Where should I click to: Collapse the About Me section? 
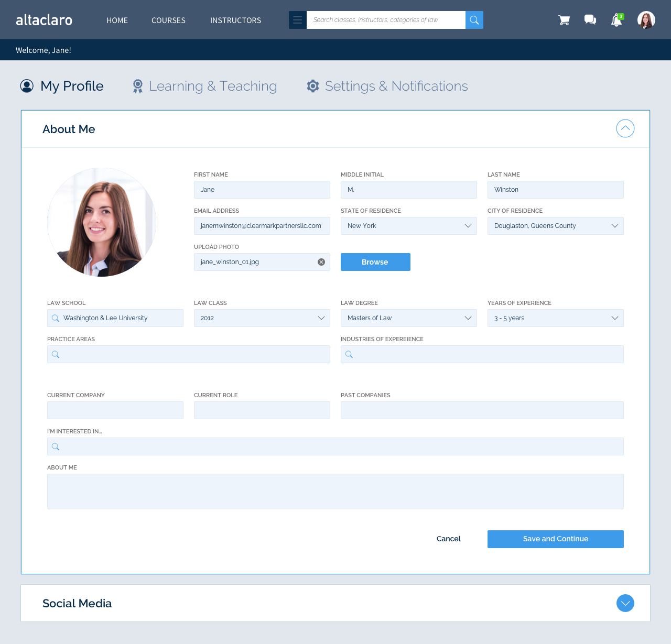point(625,128)
